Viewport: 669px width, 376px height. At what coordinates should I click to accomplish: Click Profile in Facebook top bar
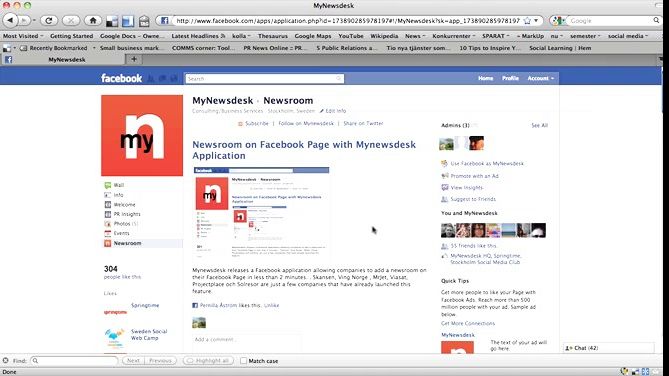click(510, 78)
